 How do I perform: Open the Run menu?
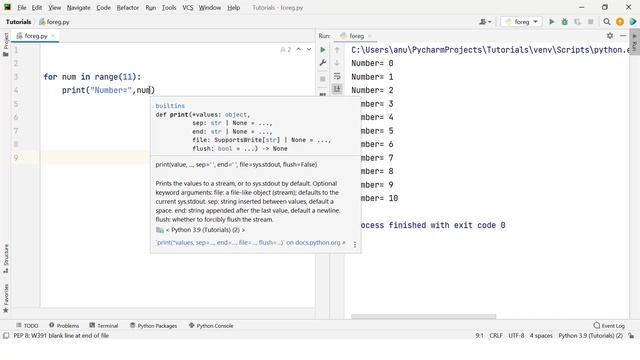(151, 7)
